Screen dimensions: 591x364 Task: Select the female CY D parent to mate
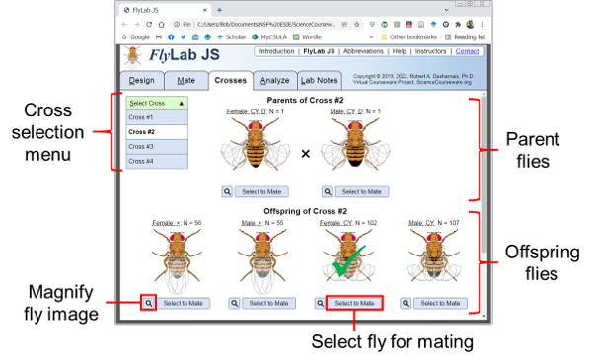click(261, 191)
